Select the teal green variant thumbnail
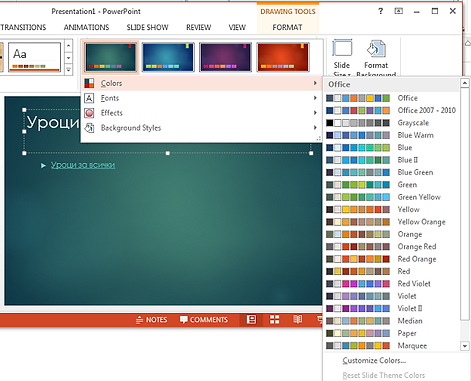Viewport: 471px width, 381px height. click(x=110, y=57)
